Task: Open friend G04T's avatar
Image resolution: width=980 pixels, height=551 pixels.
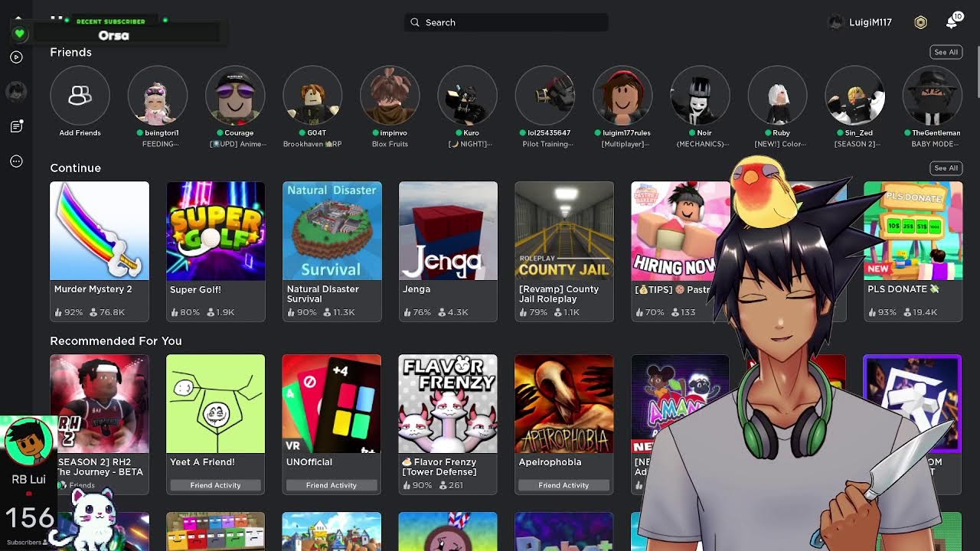Action: [x=312, y=96]
